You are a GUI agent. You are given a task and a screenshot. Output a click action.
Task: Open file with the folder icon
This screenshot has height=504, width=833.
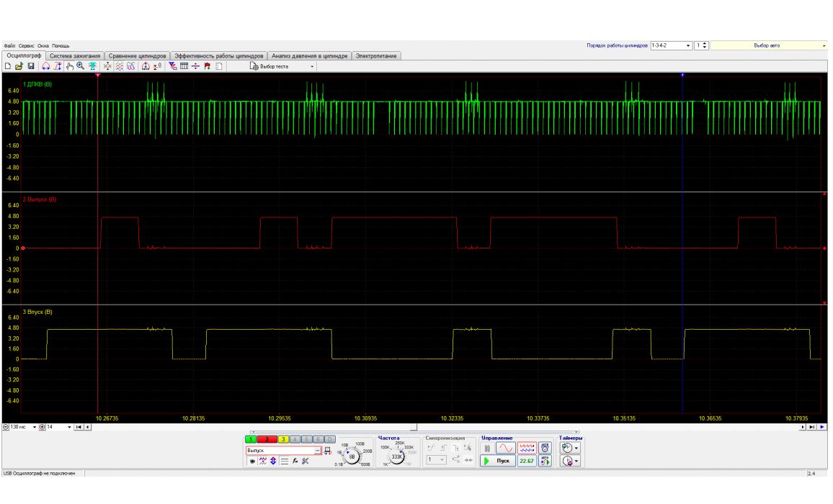(19, 66)
